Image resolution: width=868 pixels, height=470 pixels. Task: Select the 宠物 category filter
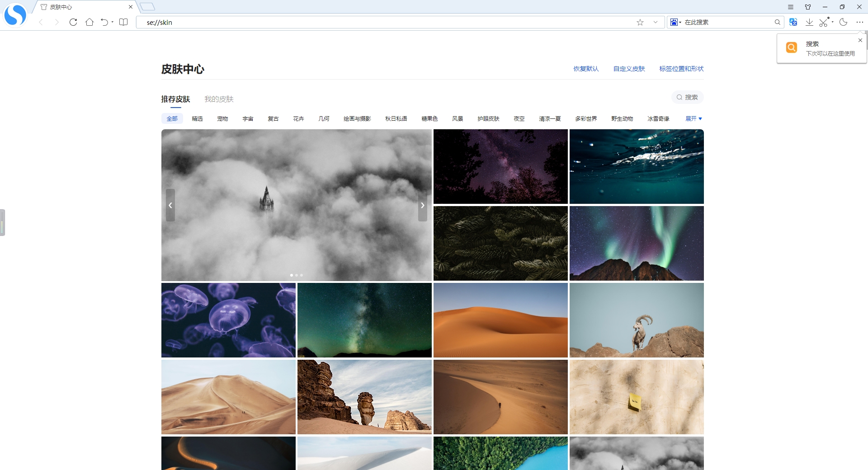point(222,119)
